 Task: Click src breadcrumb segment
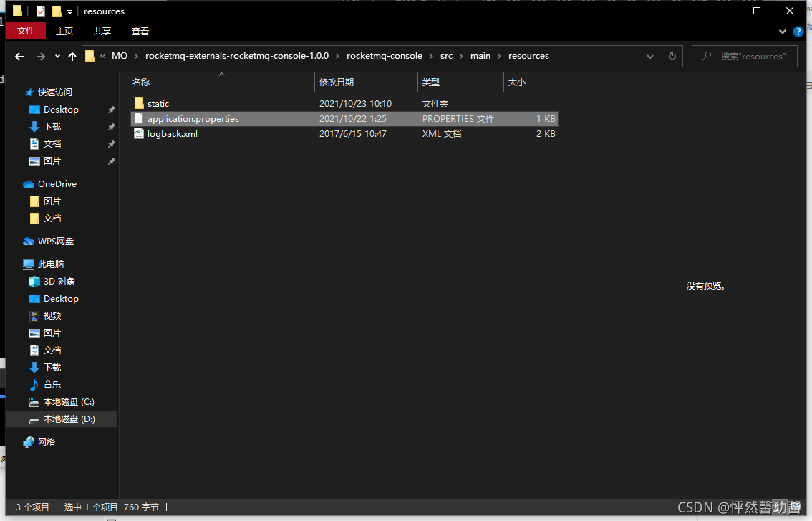tap(446, 55)
